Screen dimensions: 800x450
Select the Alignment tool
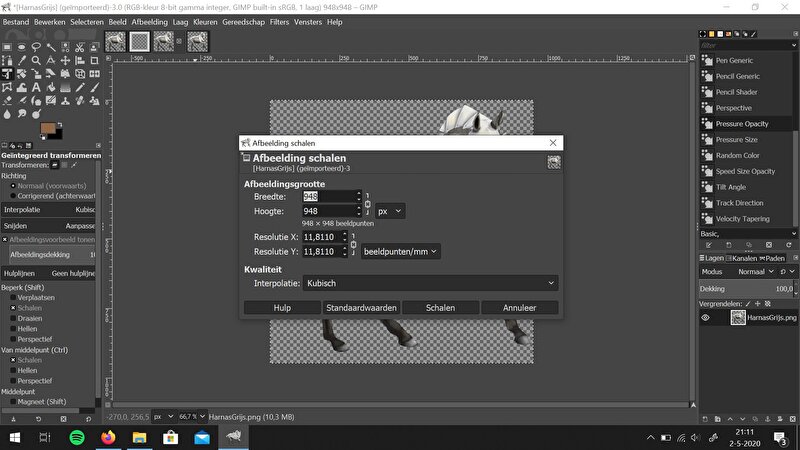tap(80, 60)
